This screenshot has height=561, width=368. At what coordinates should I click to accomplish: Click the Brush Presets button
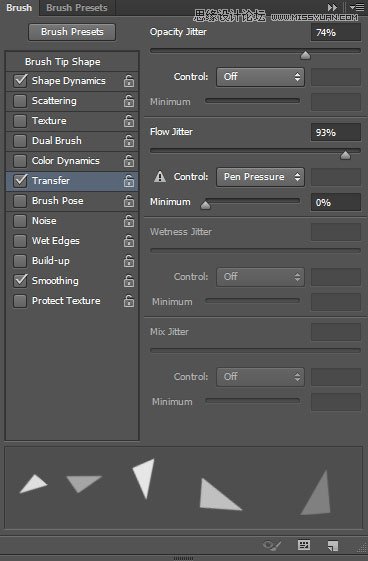pos(72,32)
